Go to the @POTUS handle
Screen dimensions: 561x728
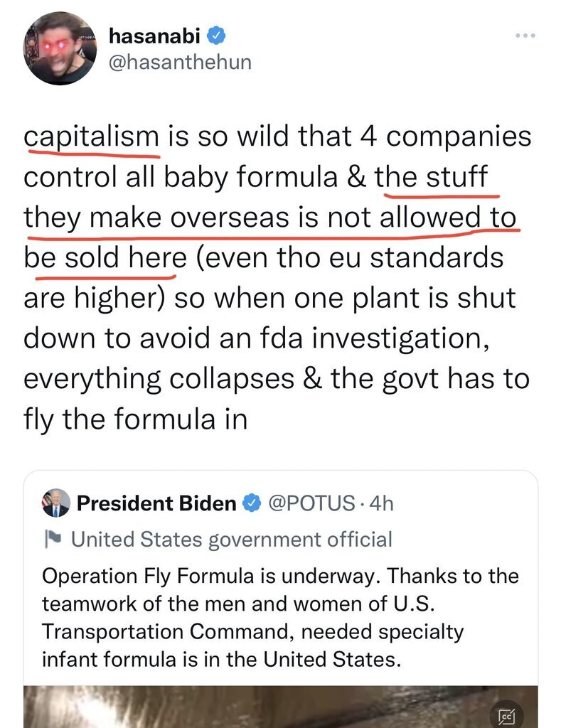[310, 504]
